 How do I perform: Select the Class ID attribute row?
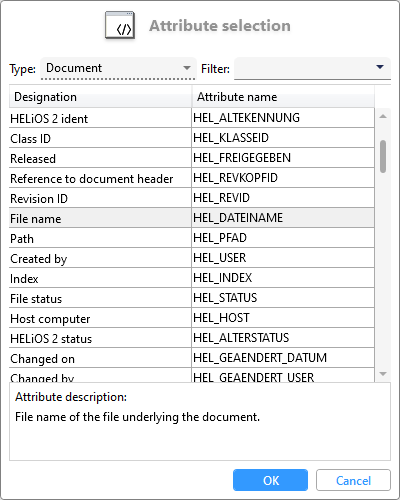point(192,138)
